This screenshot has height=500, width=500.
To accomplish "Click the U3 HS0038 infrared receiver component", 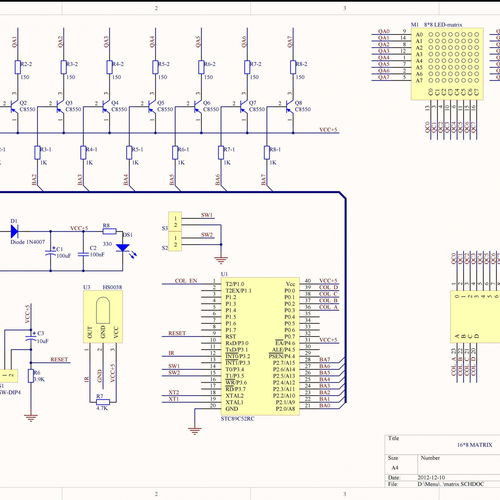I will [x=103, y=317].
